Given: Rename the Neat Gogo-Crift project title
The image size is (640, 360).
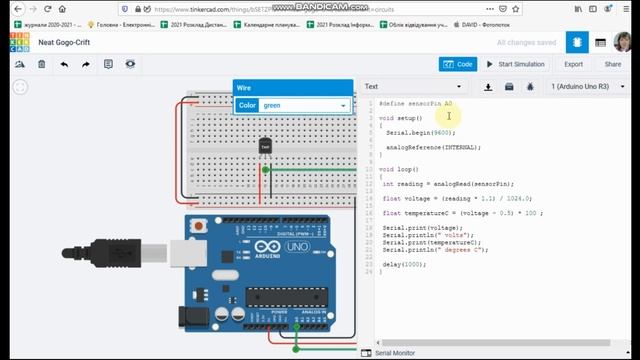Looking at the screenshot, I should (x=64, y=42).
